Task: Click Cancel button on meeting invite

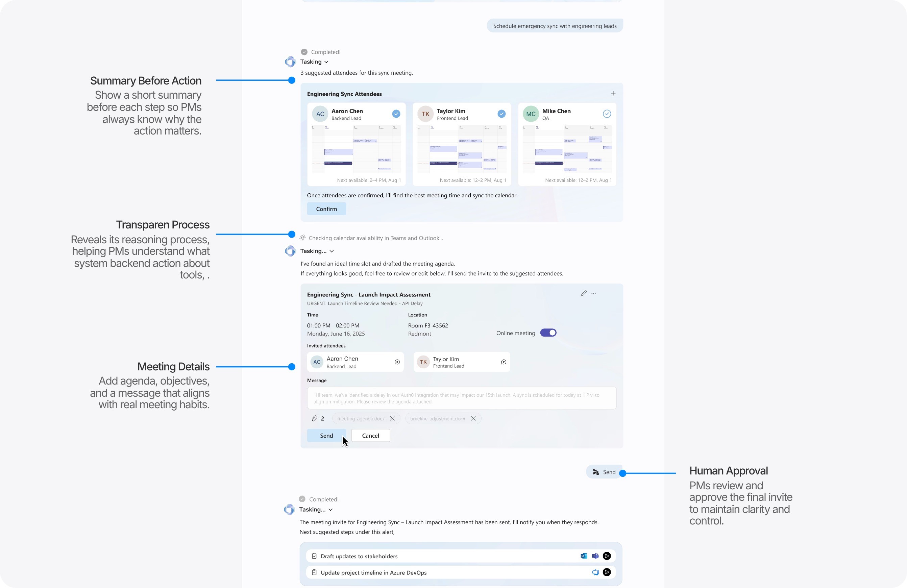Action: pyautogui.click(x=370, y=436)
